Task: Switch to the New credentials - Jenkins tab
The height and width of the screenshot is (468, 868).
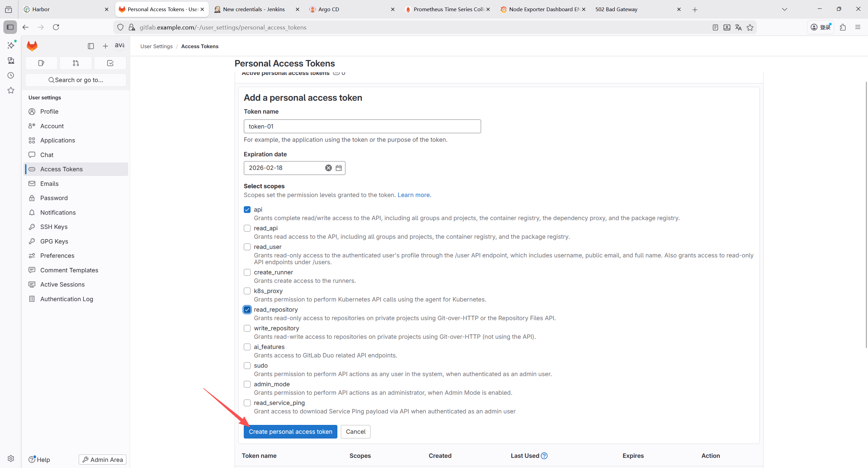Action: [x=254, y=9]
